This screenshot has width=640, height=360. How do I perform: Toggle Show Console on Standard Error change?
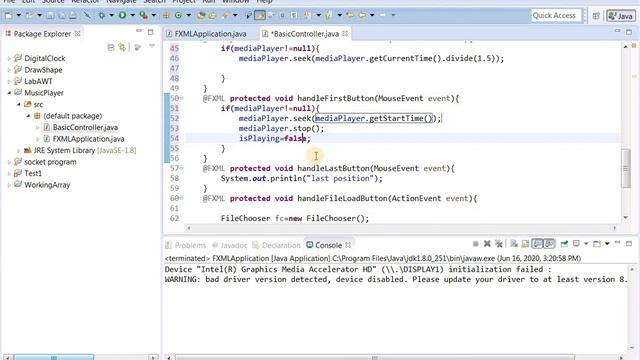pos(549,244)
